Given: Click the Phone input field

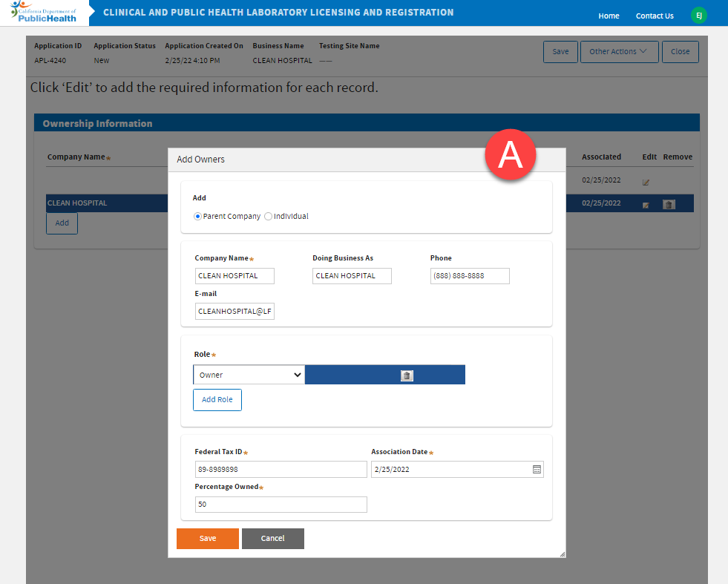Looking at the screenshot, I should click(470, 276).
